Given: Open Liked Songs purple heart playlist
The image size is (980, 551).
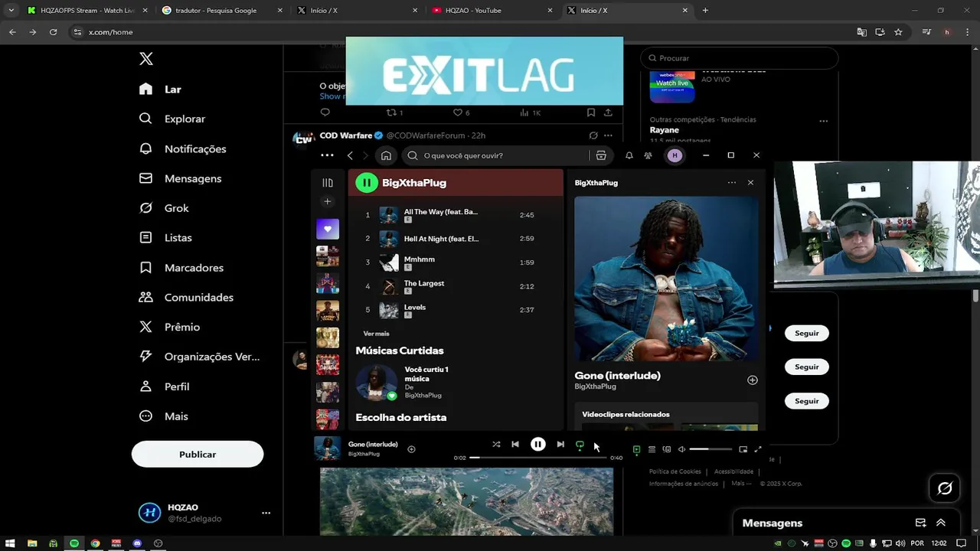Looking at the screenshot, I should click(x=328, y=229).
